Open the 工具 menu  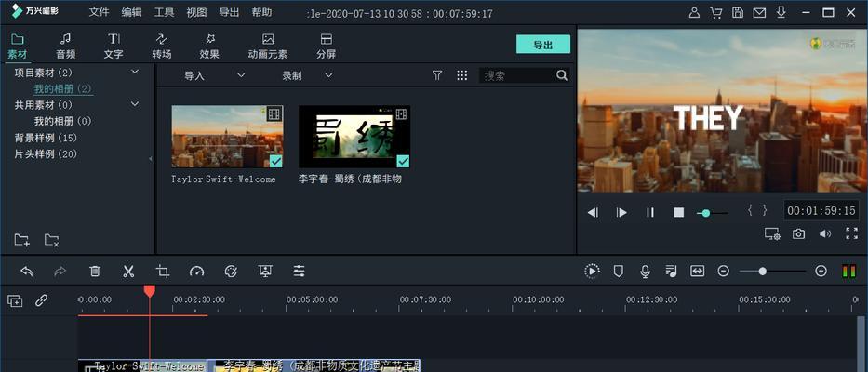click(164, 12)
